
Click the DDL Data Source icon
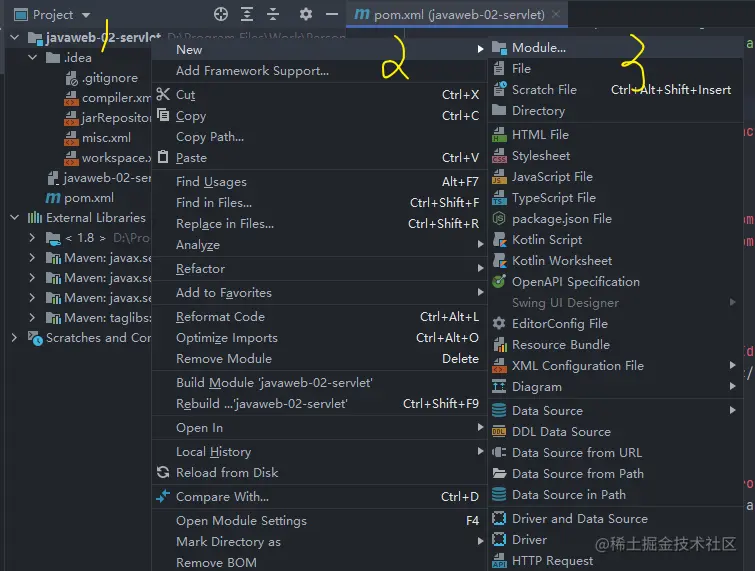[x=499, y=431]
